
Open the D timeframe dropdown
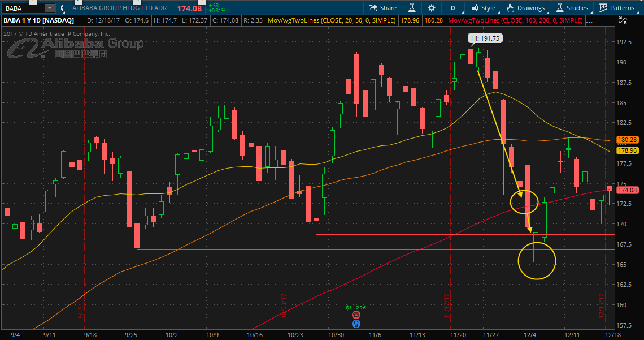[454, 8]
